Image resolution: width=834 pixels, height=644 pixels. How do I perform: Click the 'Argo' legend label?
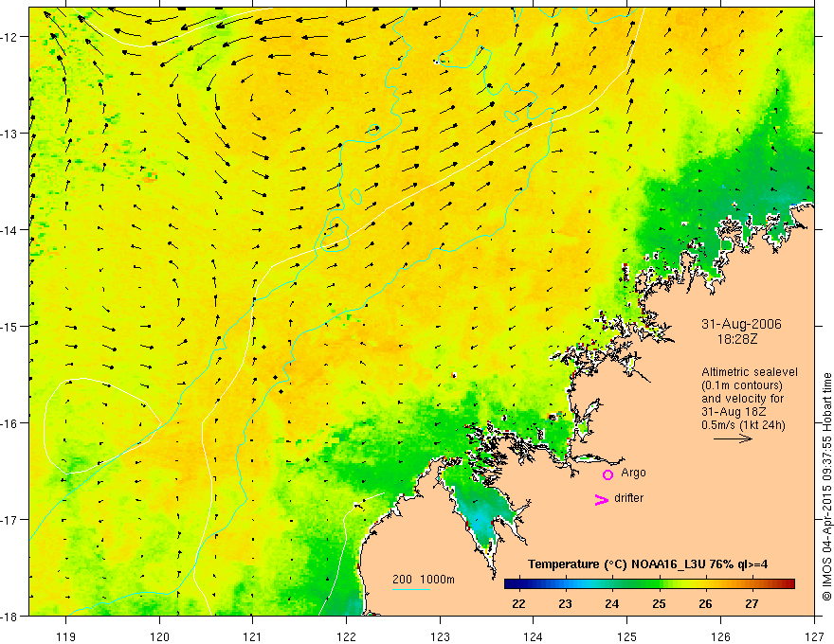[x=633, y=473]
